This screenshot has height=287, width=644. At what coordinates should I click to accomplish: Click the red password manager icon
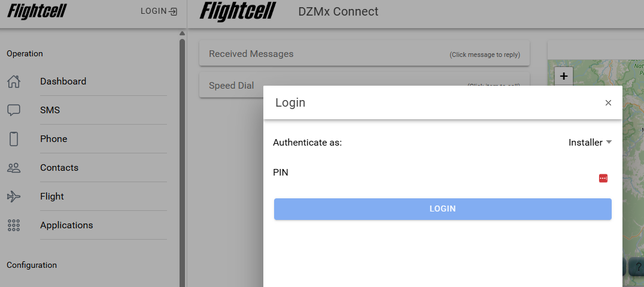(x=603, y=178)
